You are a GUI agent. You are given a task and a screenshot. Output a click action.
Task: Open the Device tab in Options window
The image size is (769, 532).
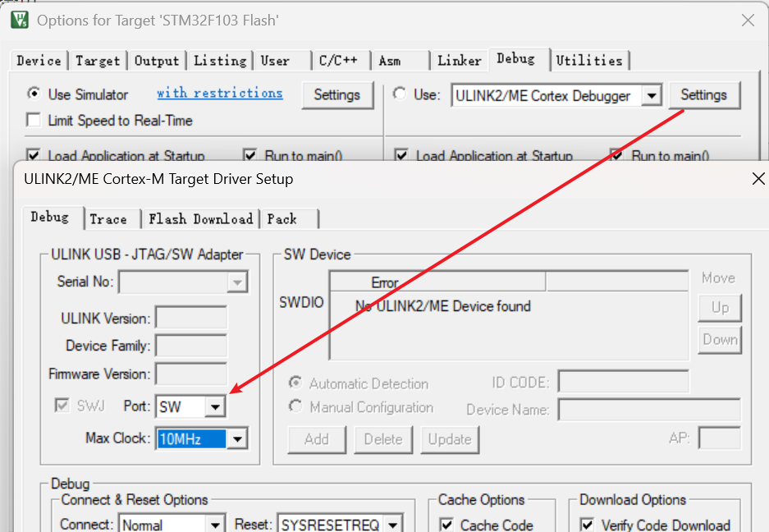pyautogui.click(x=39, y=61)
